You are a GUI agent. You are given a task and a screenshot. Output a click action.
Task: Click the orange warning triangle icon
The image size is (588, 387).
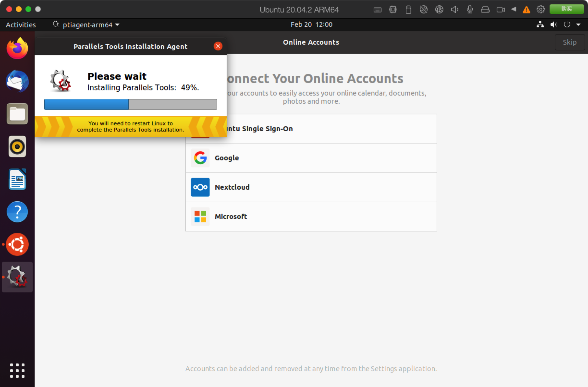click(526, 10)
